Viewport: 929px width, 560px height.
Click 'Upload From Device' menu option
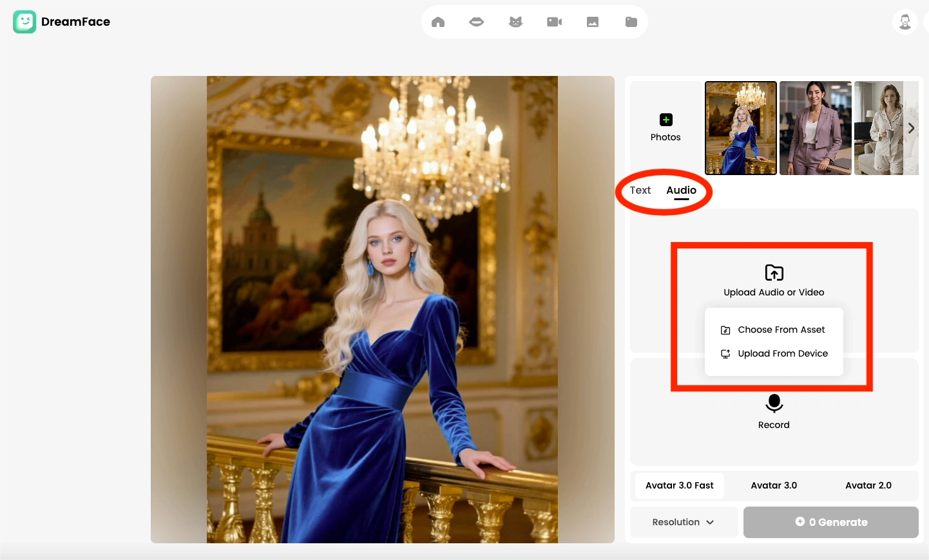(782, 353)
